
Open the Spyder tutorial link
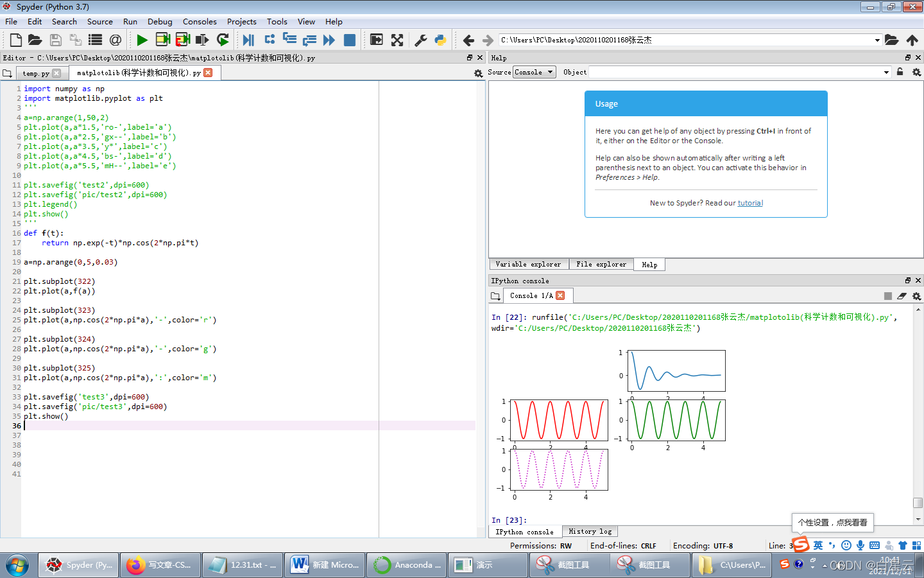click(750, 203)
